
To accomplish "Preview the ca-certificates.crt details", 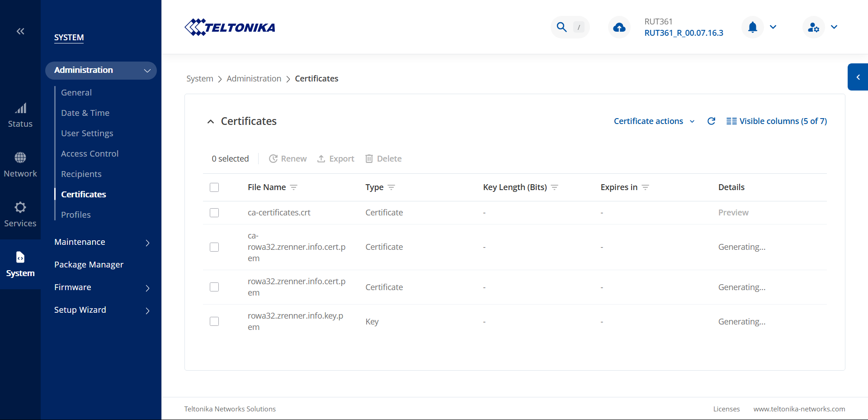I will click(x=733, y=213).
